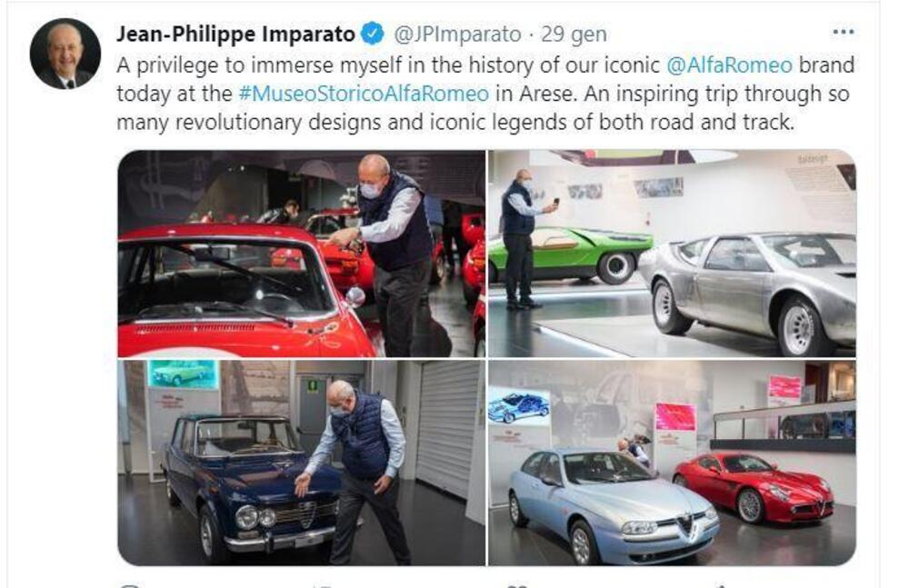This screenshot has width=909, height=588.
Task: Open photo of man photographing concept cars
Action: (672, 254)
